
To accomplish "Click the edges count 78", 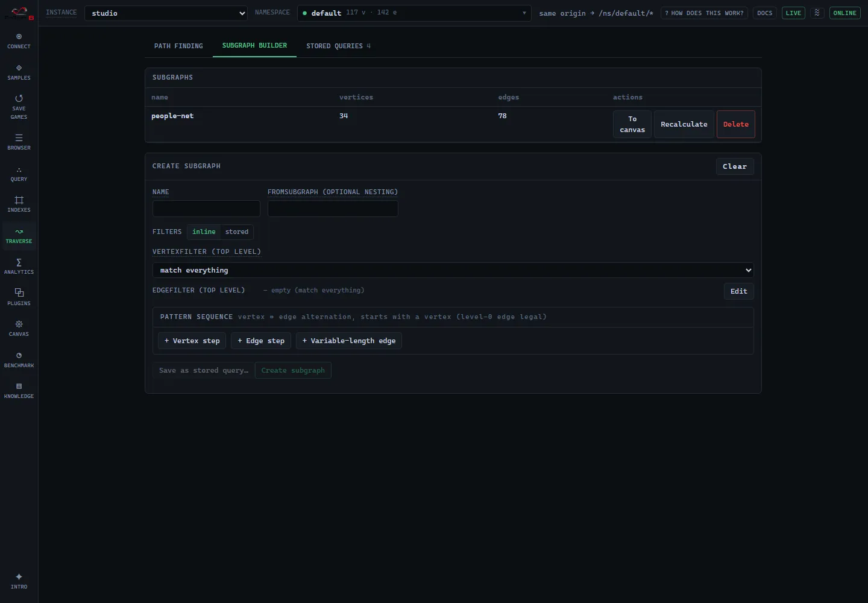I will pos(502,116).
